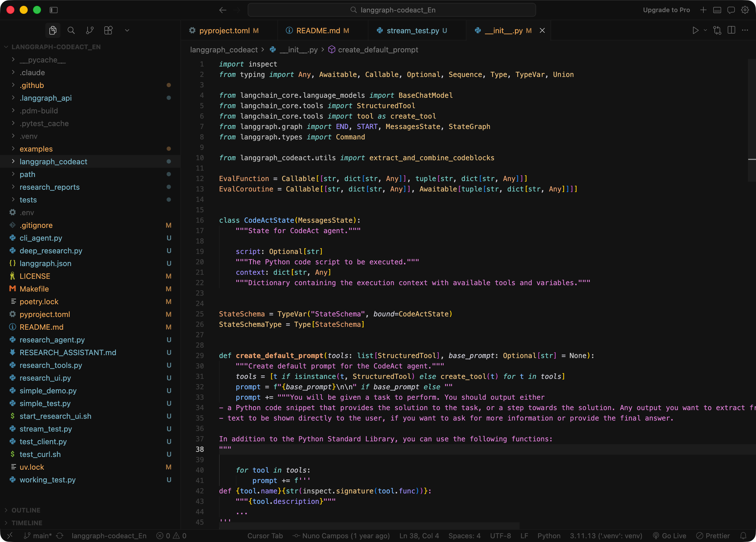Open test_curl.sh file
The image size is (756, 542).
[x=90, y=454]
